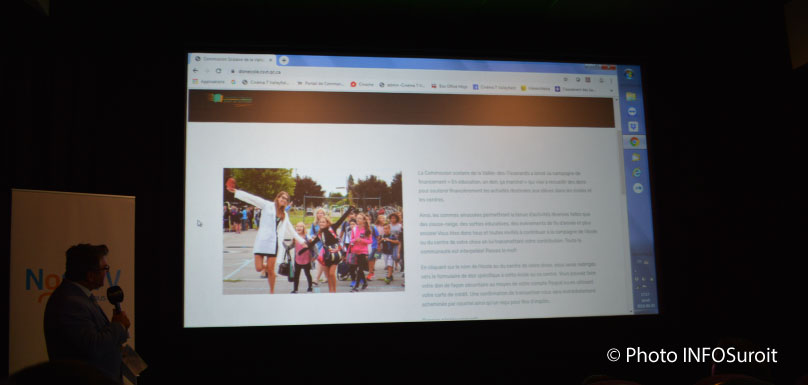Click the school campaign site logo

[x=230, y=98]
